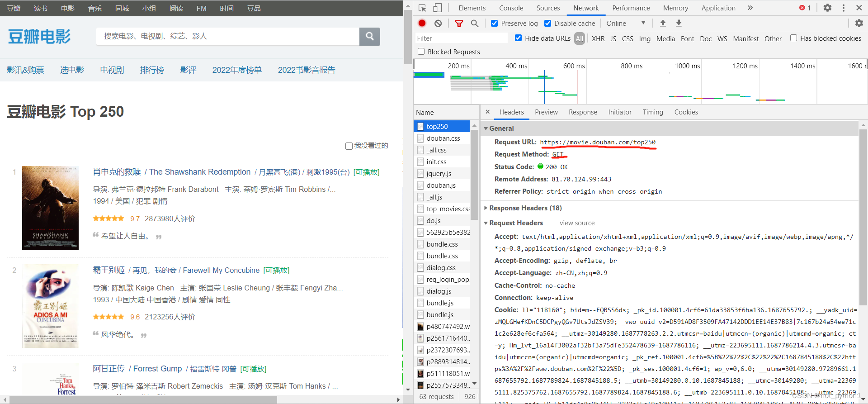Click the 豆瓣电影 logo
The height and width of the screenshot is (404, 868).
(39, 36)
